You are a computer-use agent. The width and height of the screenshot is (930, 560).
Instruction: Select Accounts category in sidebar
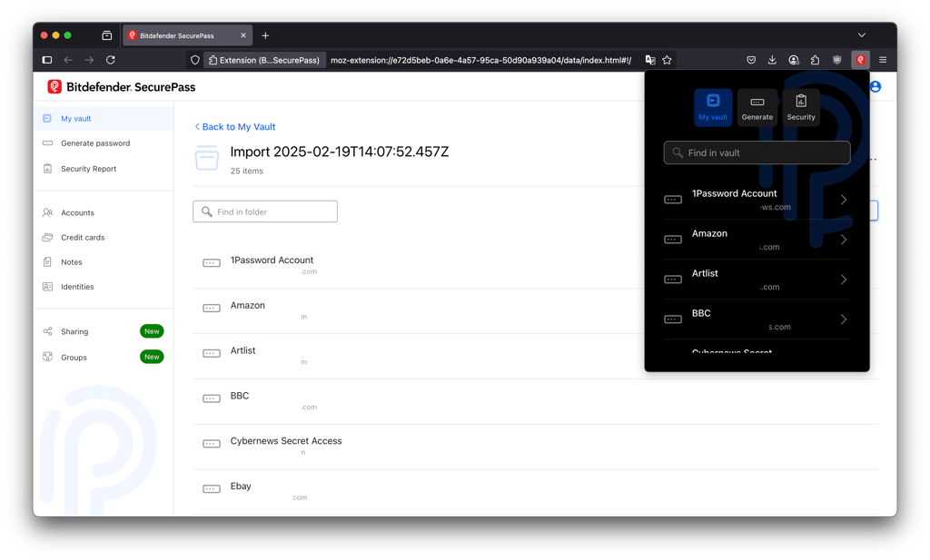104,212
